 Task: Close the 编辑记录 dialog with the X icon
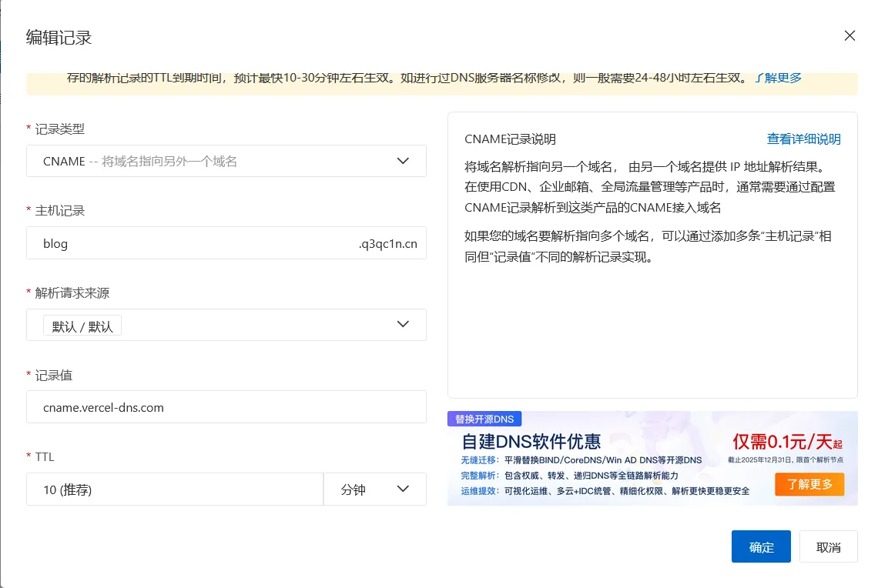850,35
